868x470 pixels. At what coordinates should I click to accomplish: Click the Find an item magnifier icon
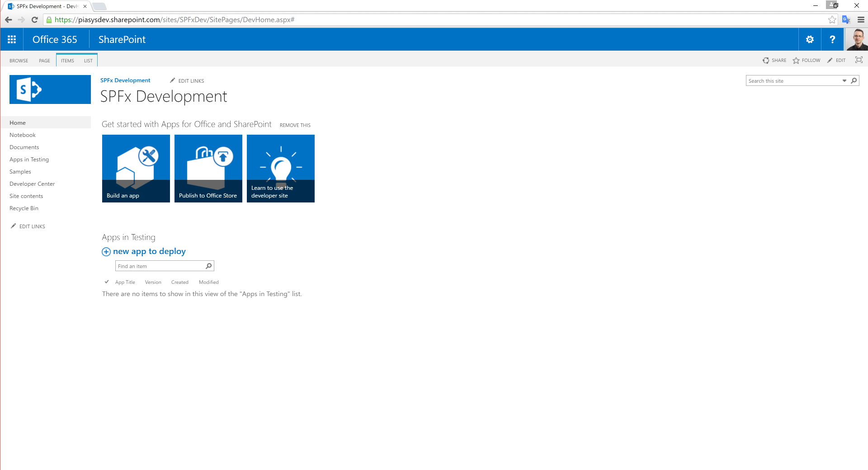click(209, 266)
